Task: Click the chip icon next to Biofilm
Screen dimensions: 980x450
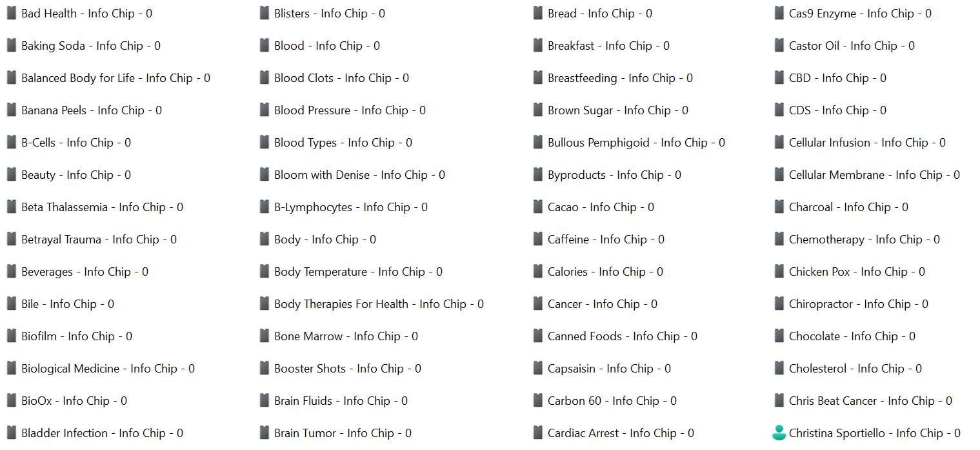Action: pos(11,336)
